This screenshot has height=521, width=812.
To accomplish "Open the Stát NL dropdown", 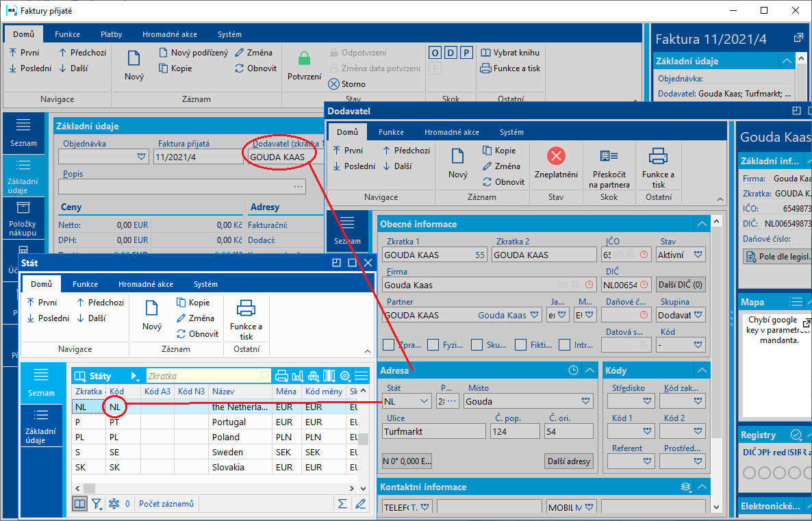I will 424,401.
